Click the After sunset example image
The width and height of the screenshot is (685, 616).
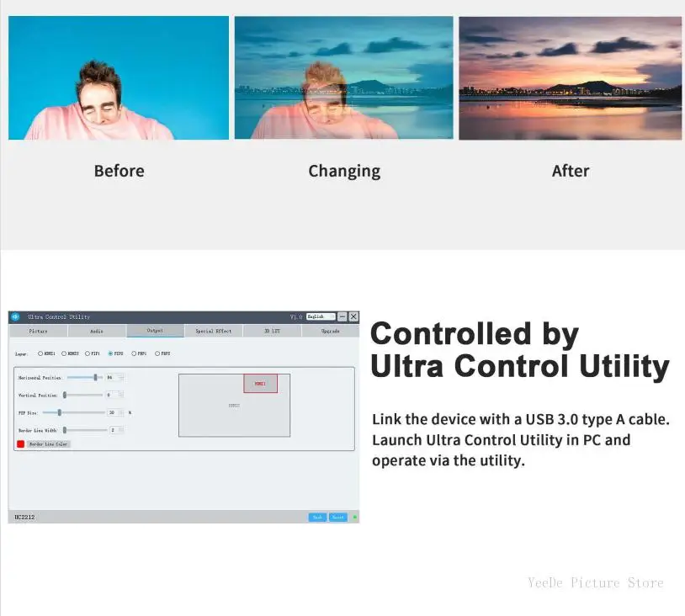coord(570,78)
